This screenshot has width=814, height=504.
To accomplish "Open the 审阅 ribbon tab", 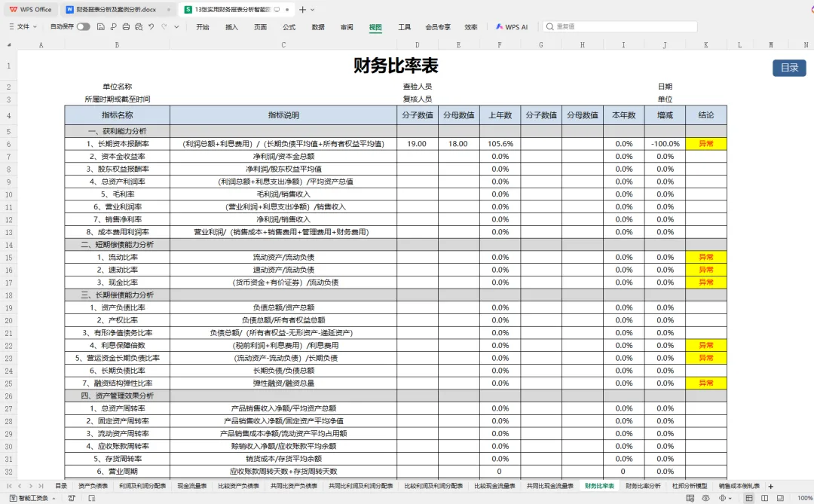I will (x=347, y=27).
